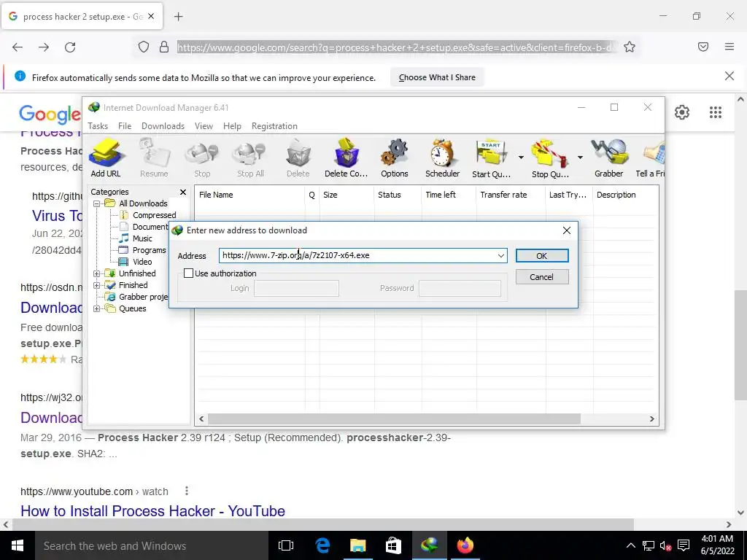
Task: Open the Grabber tool icon
Action: pos(609,158)
